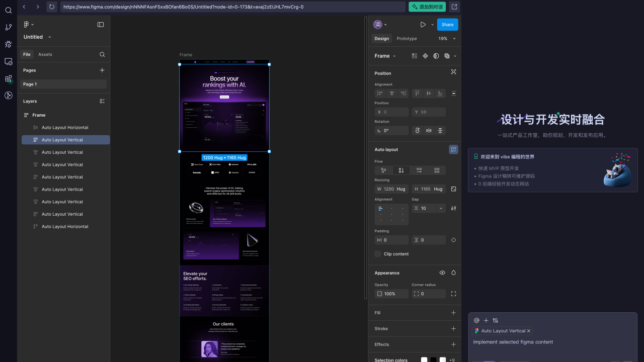The image size is (644, 362).
Task: Toggle the Figma left sidebar panel icon
Action: [101, 25]
